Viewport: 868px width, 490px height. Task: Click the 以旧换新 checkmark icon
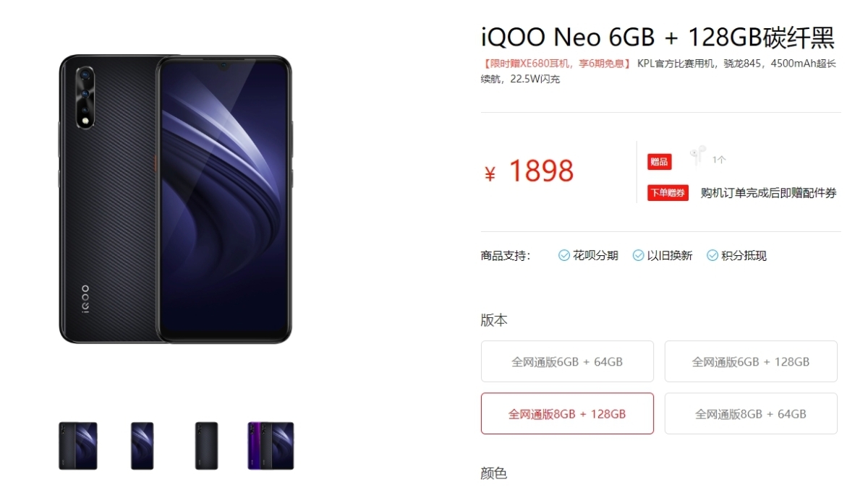pos(638,255)
